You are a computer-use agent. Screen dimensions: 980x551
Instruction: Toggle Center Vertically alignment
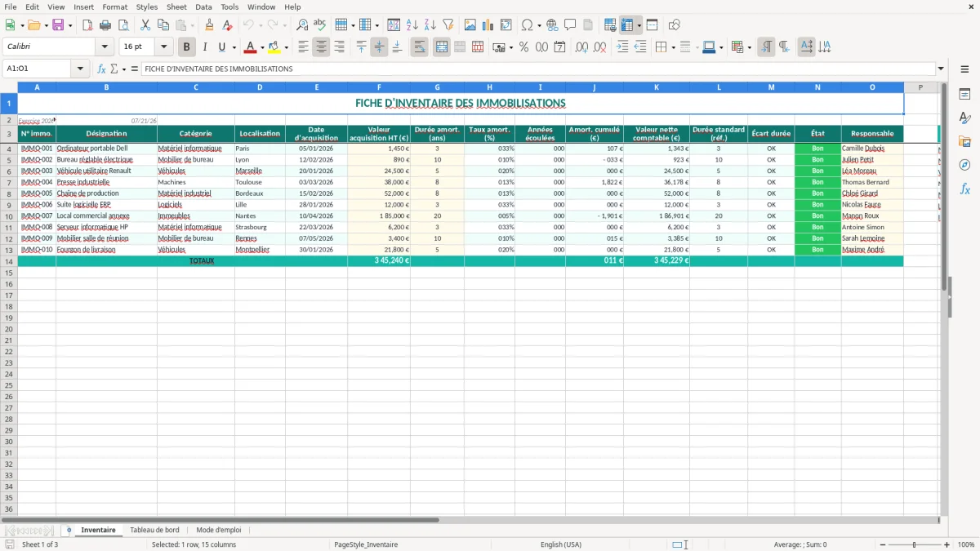click(379, 47)
